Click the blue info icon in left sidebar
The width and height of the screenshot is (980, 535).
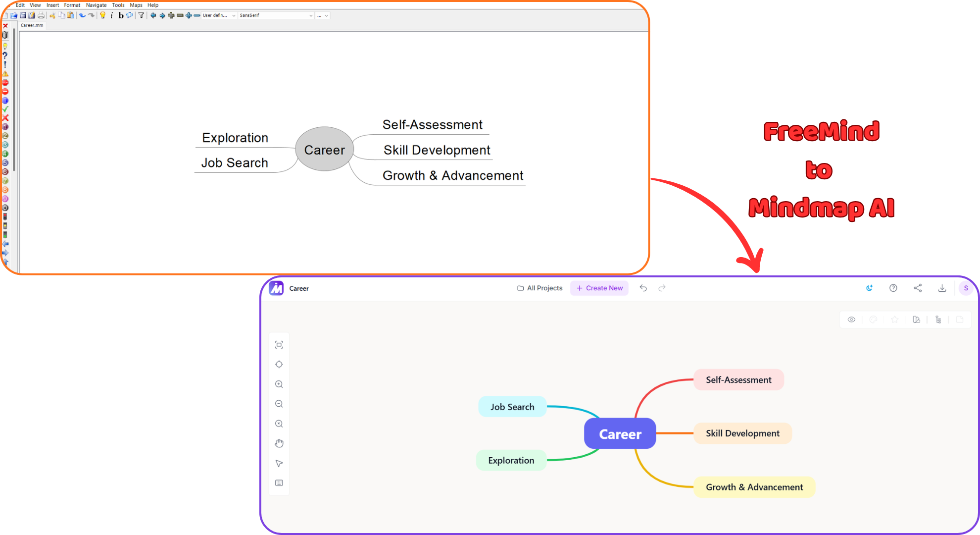(5, 100)
